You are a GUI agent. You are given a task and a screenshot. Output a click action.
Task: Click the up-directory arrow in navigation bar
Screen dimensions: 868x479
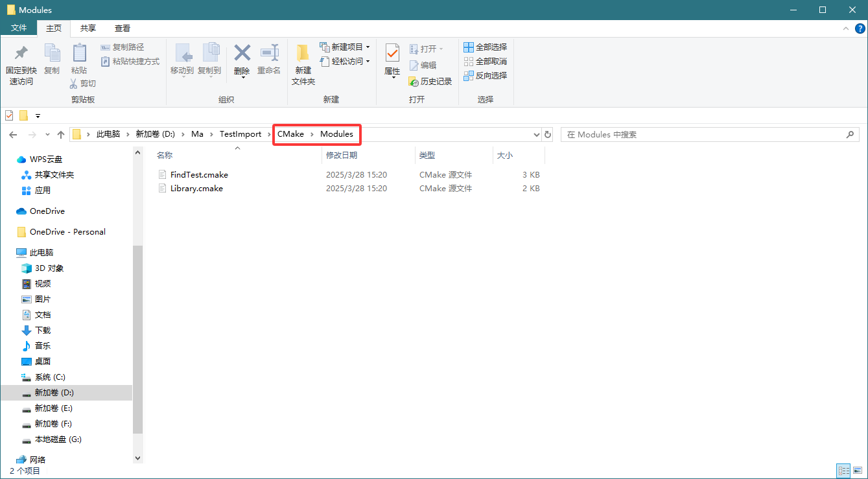(61, 134)
